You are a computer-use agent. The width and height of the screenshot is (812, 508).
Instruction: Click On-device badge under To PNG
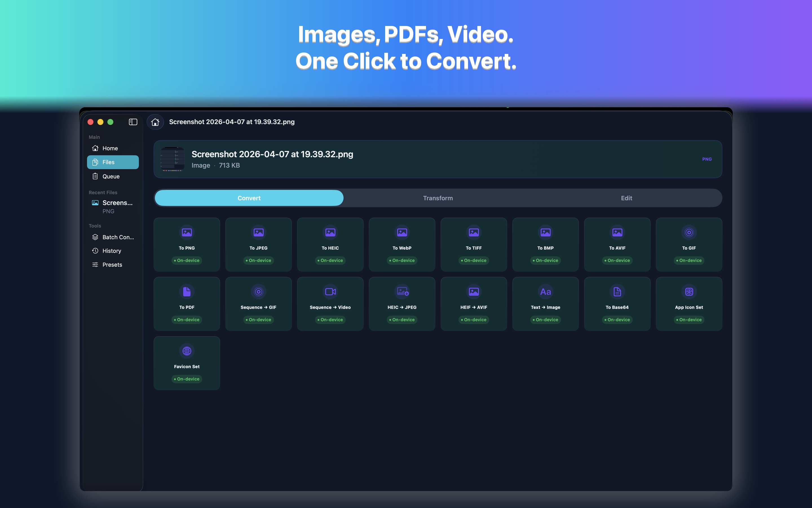187,260
